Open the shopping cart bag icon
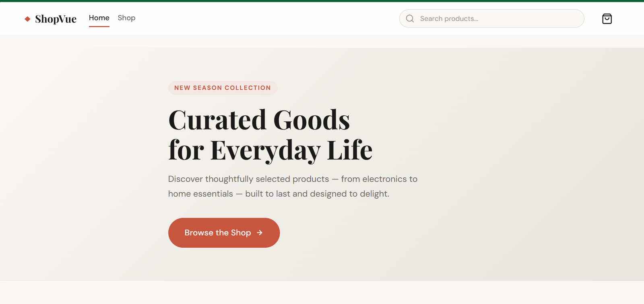This screenshot has width=644, height=304. 607,19
